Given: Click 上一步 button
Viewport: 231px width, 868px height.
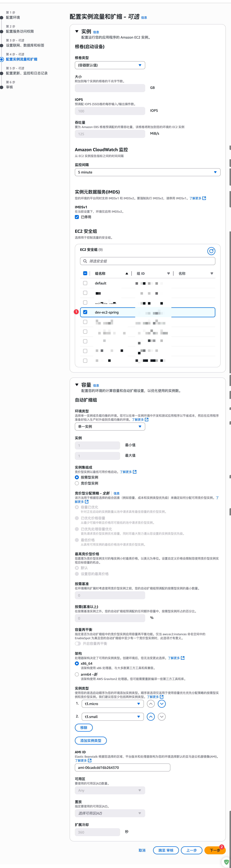Looking at the screenshot, I should pos(192,850).
